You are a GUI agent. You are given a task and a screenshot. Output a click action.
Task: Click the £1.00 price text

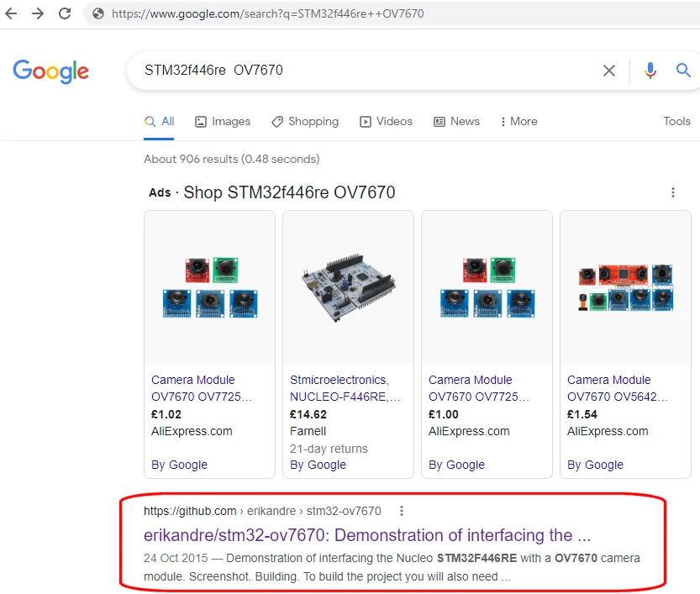point(444,414)
